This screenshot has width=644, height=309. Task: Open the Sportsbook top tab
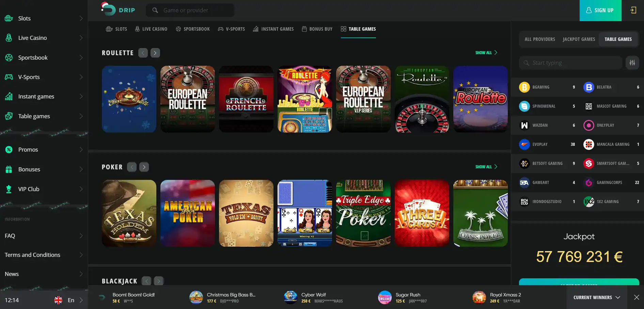point(193,29)
